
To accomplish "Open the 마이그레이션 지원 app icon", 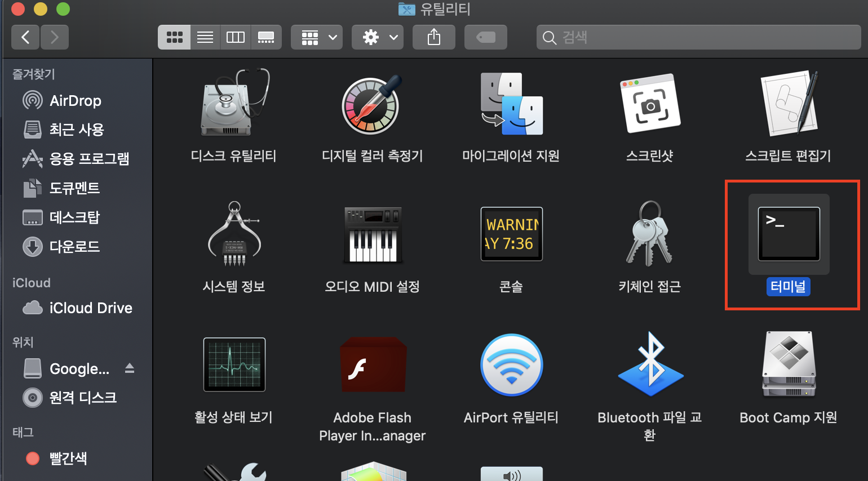I will [x=511, y=104].
